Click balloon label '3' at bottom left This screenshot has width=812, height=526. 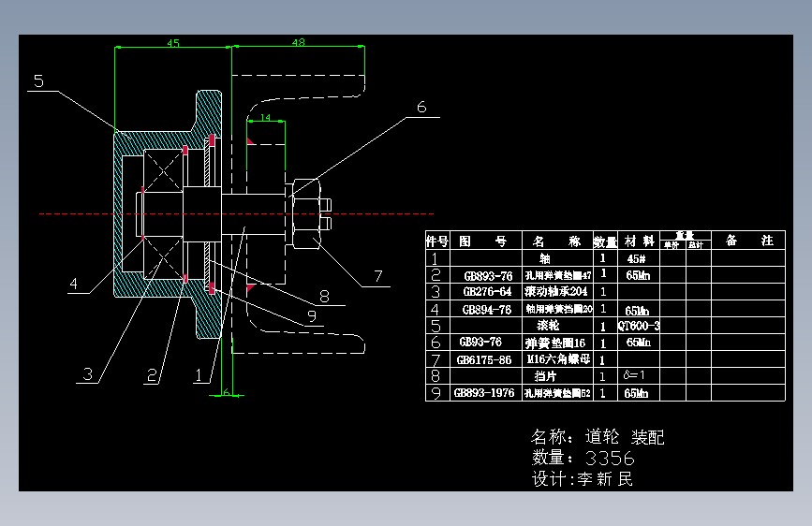[87, 373]
